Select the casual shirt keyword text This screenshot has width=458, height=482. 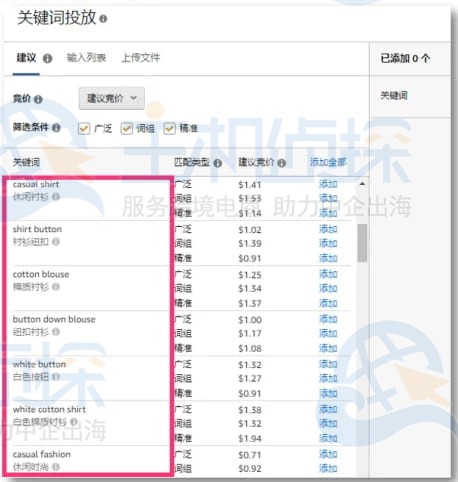pyautogui.click(x=36, y=184)
